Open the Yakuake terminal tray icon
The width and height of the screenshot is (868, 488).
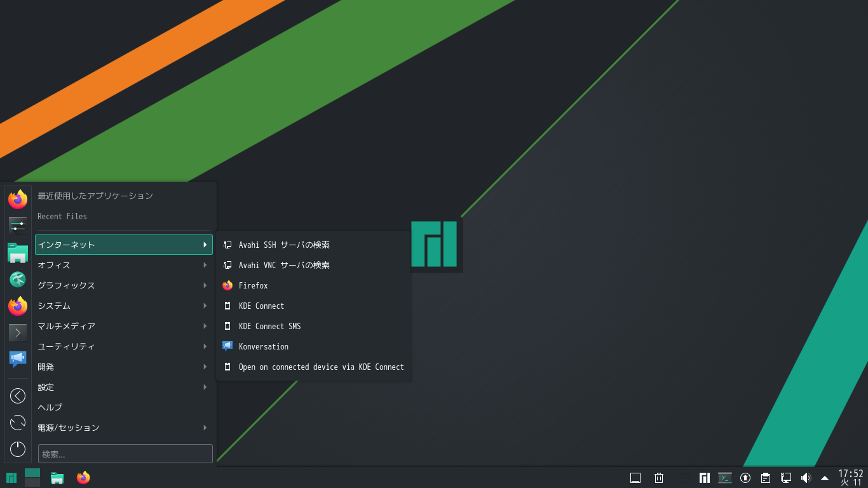[x=725, y=478]
